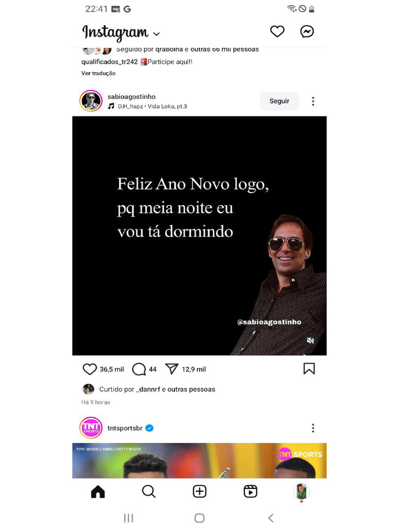
Task: View sabioagostinho story via profile picture
Action: click(x=91, y=101)
